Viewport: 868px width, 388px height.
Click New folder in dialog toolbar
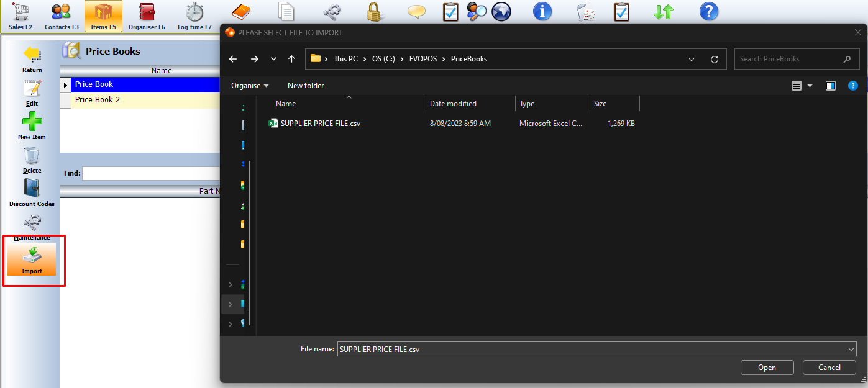306,86
